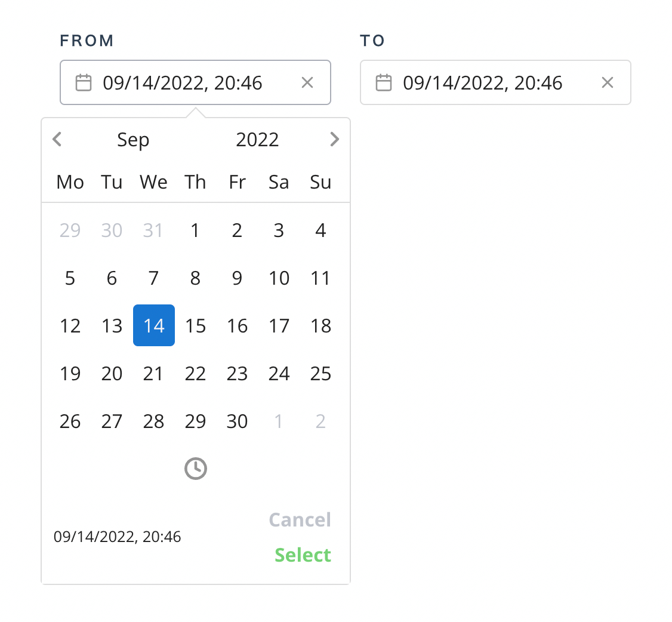Click the TO label above the date field
Viewport: 672px width, 622px height.
372,40
